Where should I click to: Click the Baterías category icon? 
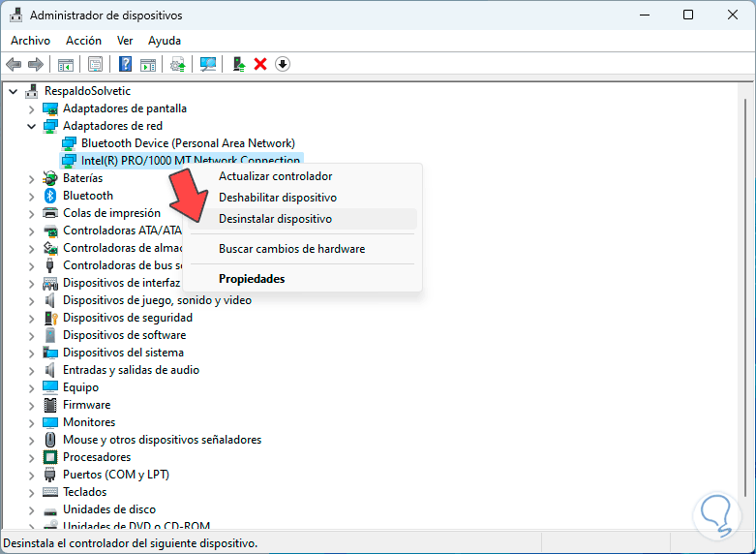click(x=50, y=178)
